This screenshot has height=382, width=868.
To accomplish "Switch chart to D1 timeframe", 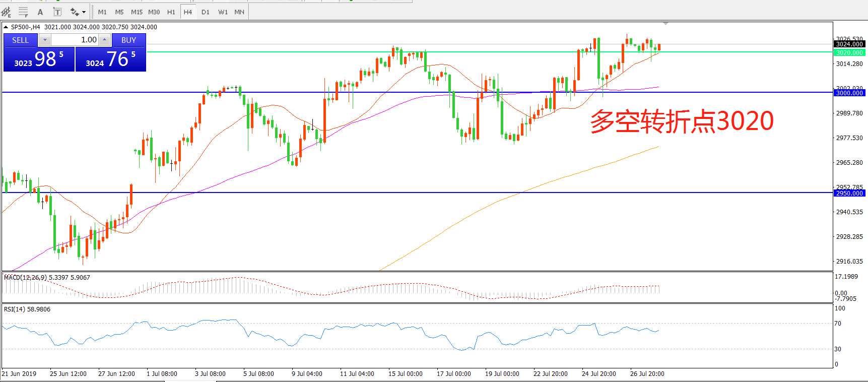I will pyautogui.click(x=205, y=12).
